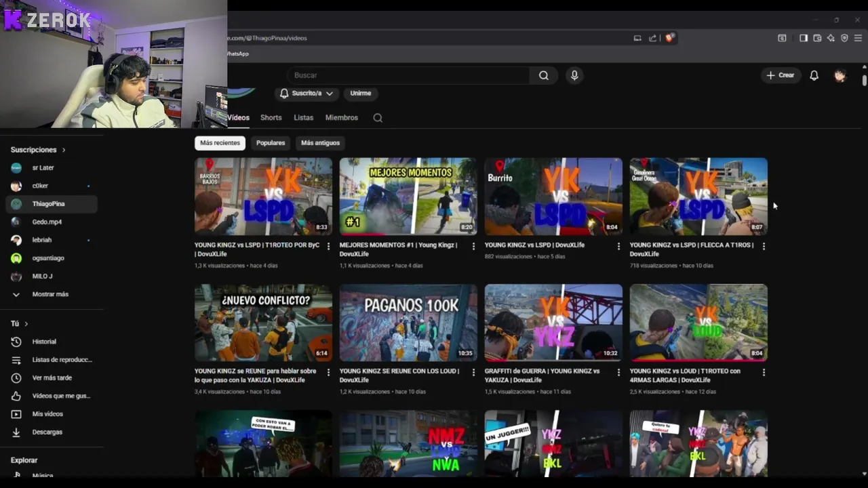Activate voice search microphone icon
Image resolution: width=868 pixels, height=488 pixels.
point(574,75)
